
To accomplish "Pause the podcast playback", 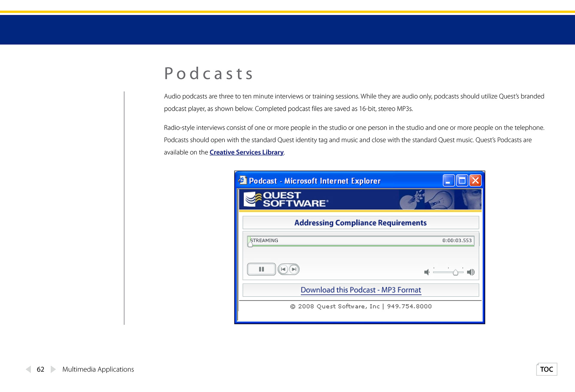I will 261,269.
